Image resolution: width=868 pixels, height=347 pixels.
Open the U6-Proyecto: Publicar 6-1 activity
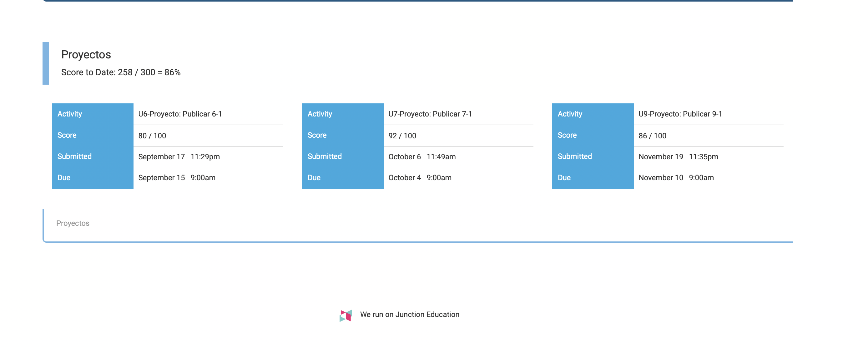[180, 114]
